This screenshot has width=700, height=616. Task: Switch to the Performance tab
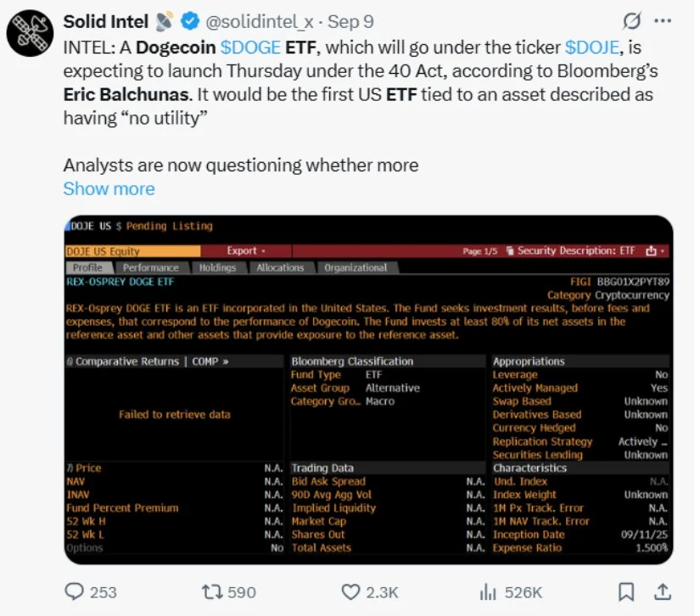point(150,267)
